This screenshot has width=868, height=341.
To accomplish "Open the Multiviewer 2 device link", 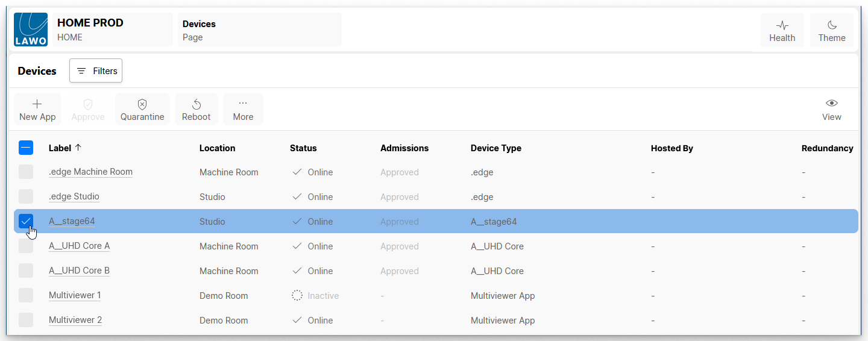I will click(75, 320).
